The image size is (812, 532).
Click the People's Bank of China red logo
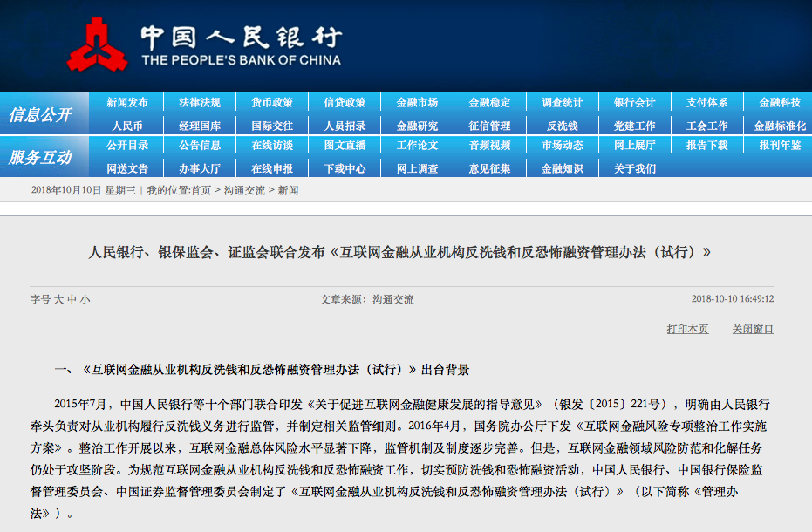click(98, 44)
